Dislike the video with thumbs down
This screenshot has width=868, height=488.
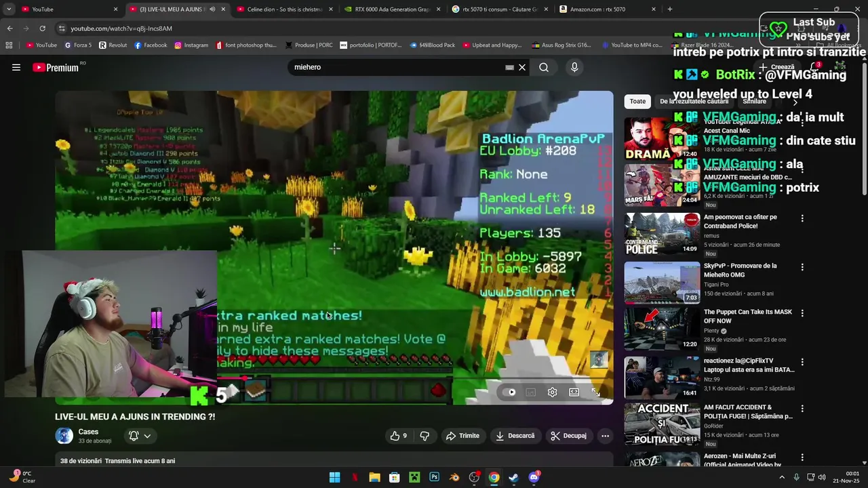[425, 436]
